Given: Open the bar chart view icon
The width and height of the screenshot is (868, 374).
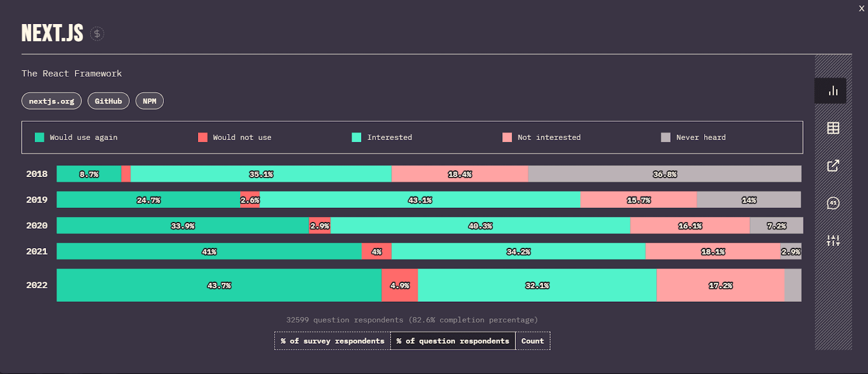Looking at the screenshot, I should pyautogui.click(x=833, y=91).
